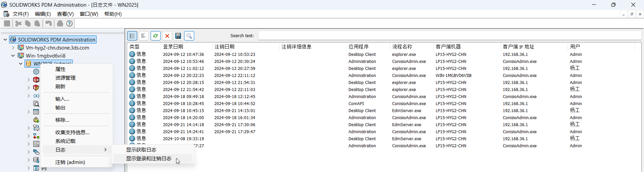Click the snowflake-like indexing tree icon
The width and height of the screenshot is (644, 172).
click(36, 72)
